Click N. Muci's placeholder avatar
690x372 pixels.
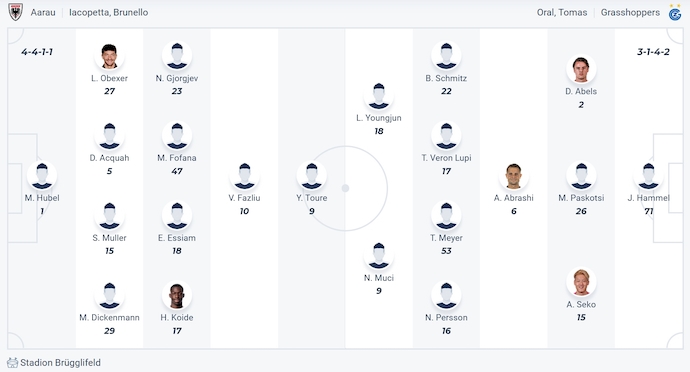coord(379,255)
